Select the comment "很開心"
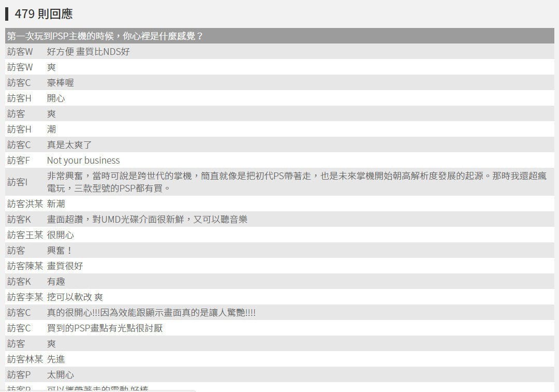 (x=60, y=235)
